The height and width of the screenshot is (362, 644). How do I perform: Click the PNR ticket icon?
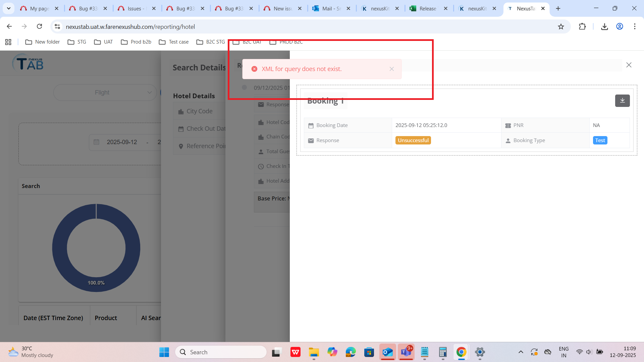tap(508, 126)
